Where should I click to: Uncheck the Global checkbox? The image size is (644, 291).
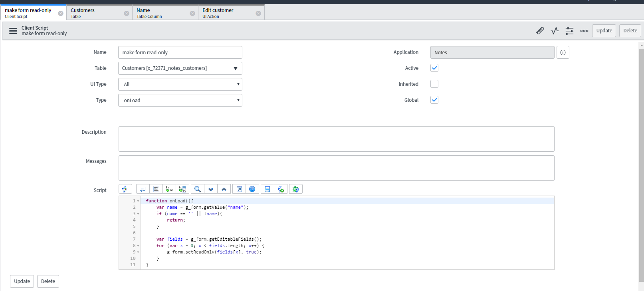(434, 100)
